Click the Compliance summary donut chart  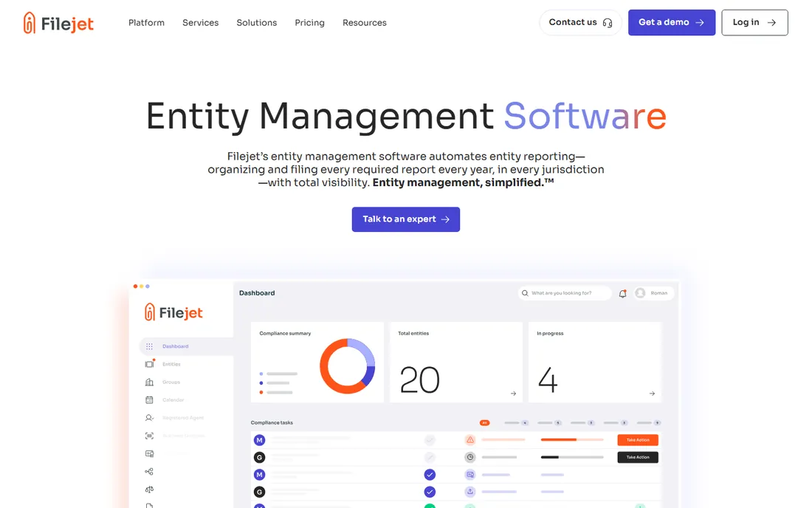347,366
